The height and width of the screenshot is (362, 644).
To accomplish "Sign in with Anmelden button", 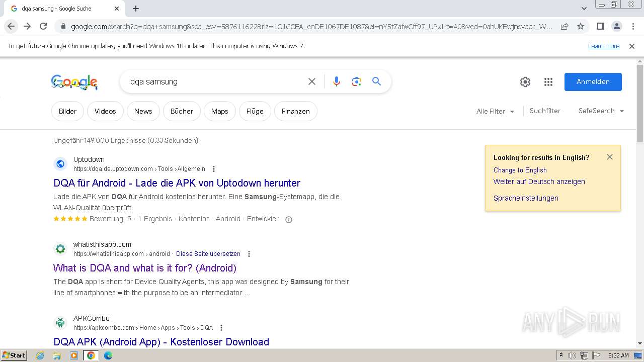I will pos(593,82).
